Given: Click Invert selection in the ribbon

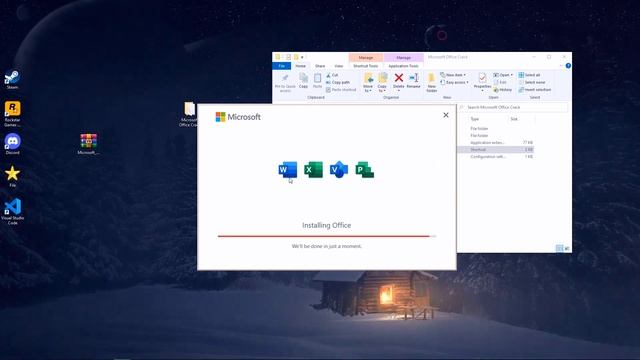Looking at the screenshot, I should [x=535, y=90].
